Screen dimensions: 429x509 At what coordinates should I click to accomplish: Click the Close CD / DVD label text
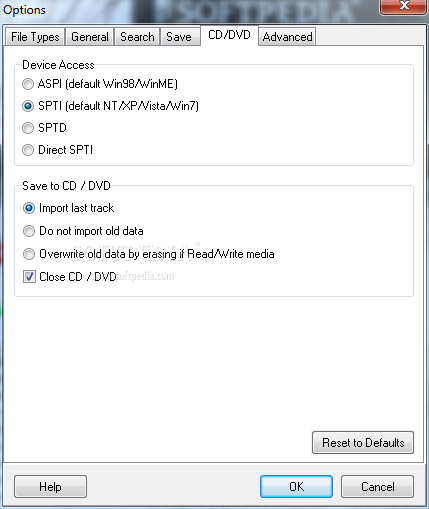(78, 277)
